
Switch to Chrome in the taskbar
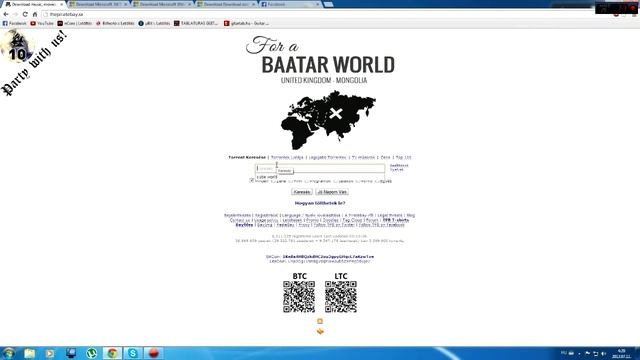[112, 353]
